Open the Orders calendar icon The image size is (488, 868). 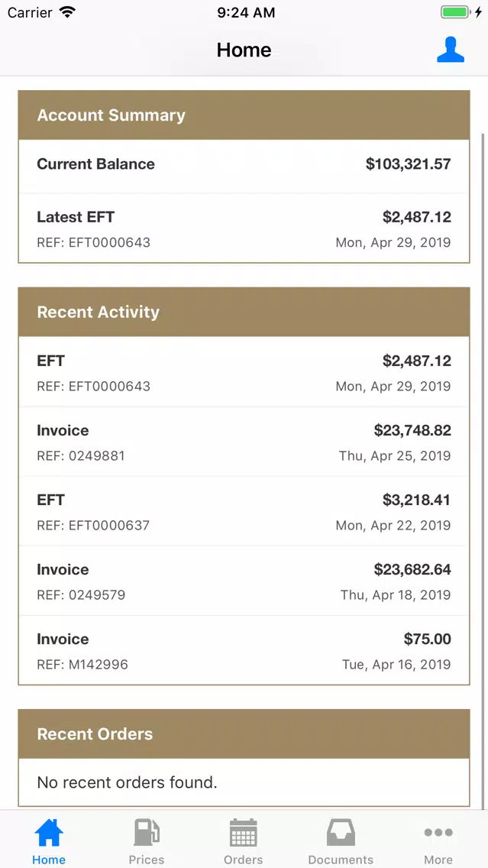(x=244, y=832)
